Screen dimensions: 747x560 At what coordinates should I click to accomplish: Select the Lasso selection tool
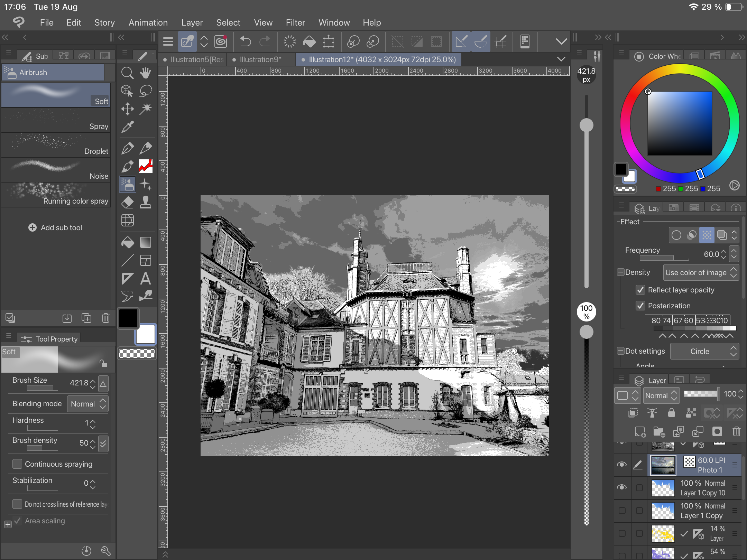coord(146,91)
